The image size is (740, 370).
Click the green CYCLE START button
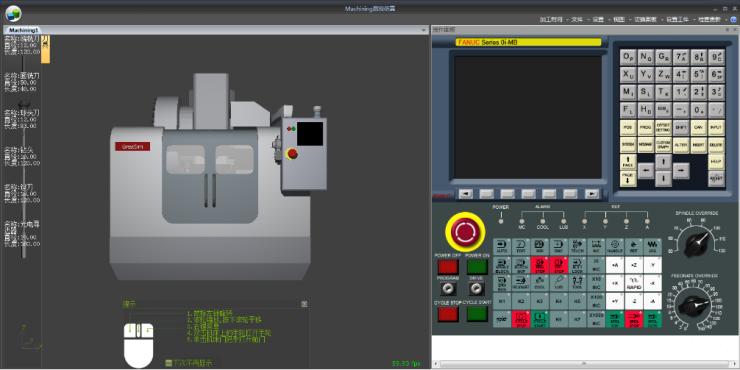(x=477, y=314)
